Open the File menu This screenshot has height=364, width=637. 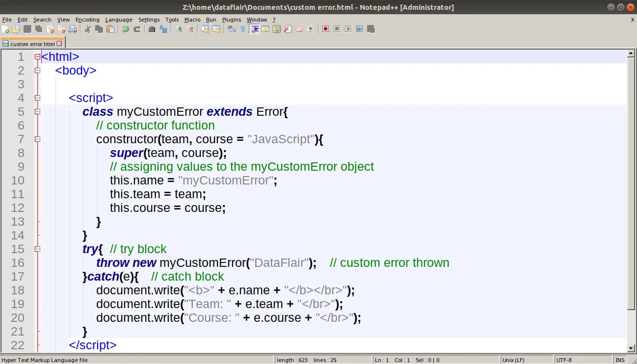[7, 20]
